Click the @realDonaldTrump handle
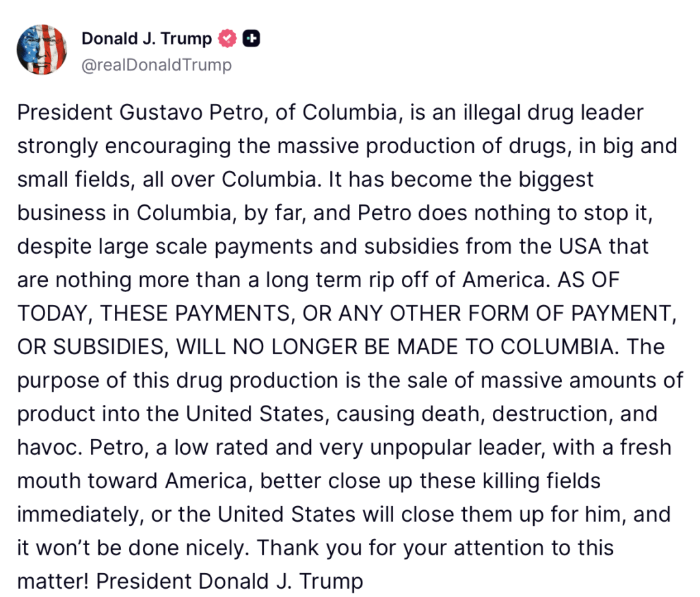This screenshot has width=700, height=597. [x=157, y=65]
